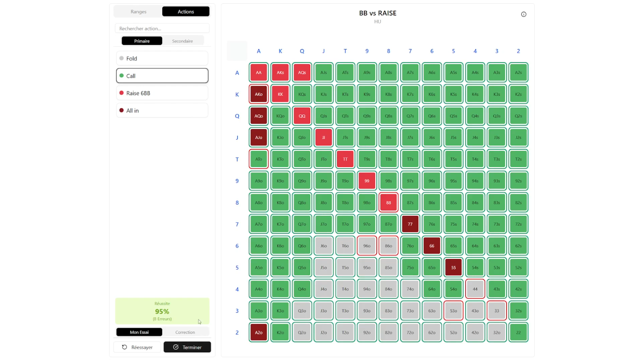
Task: Select the Call action
Action: pos(162,76)
